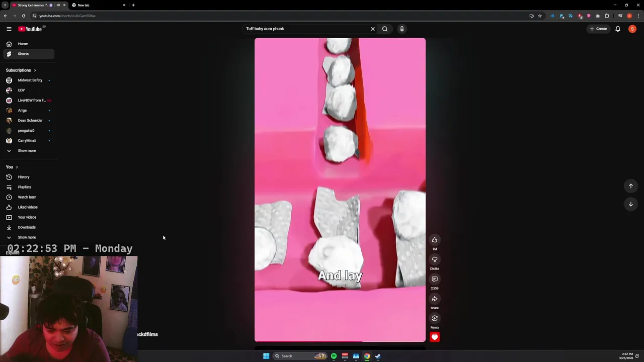Open the sound thumbnail below Remix
Viewport: 644px width, 362px height.
435,337
